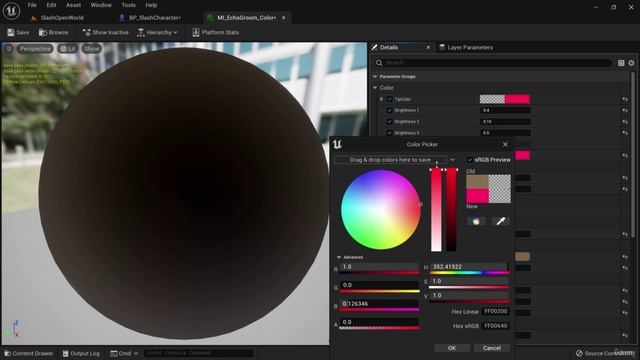Image resolution: width=640 pixels, height=360 pixels.
Task: Open the viewport options hamburger menu
Action: coord(9,49)
